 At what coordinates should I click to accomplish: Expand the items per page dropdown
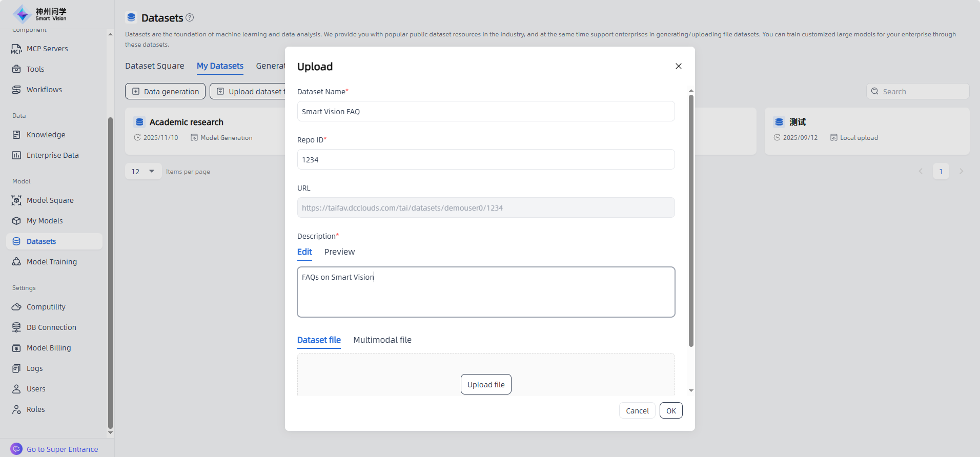(x=143, y=171)
